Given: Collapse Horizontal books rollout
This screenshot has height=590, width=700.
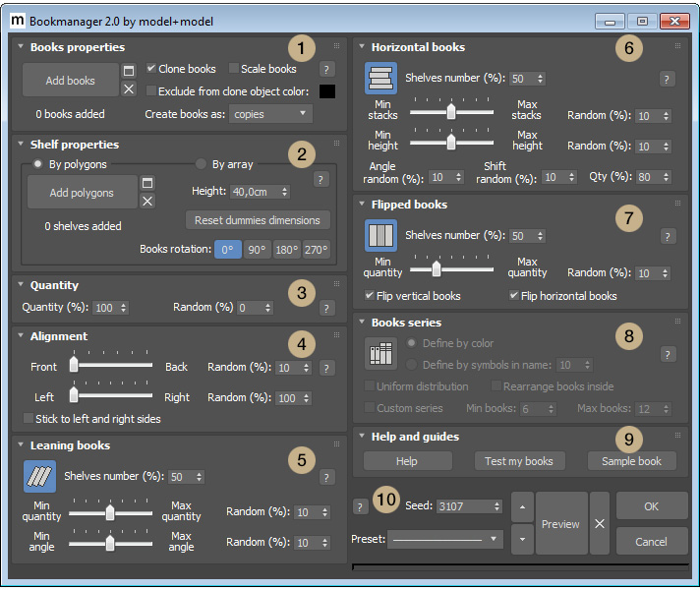Looking at the screenshot, I should point(362,46).
